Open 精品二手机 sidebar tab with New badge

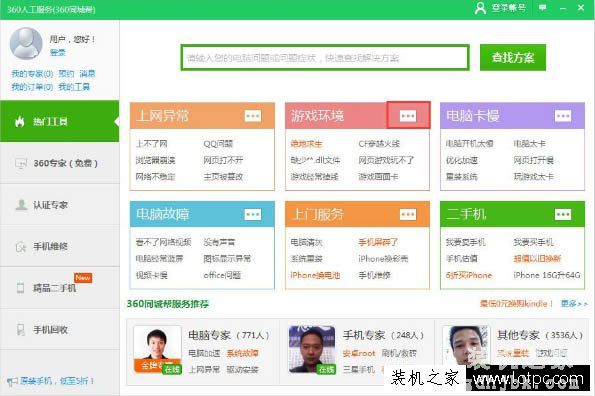(60, 288)
